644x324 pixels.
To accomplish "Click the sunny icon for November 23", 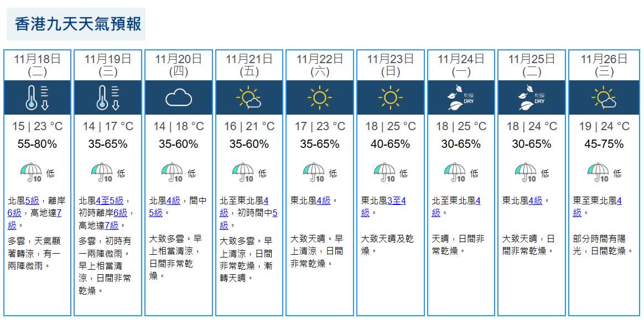I will click(x=390, y=98).
